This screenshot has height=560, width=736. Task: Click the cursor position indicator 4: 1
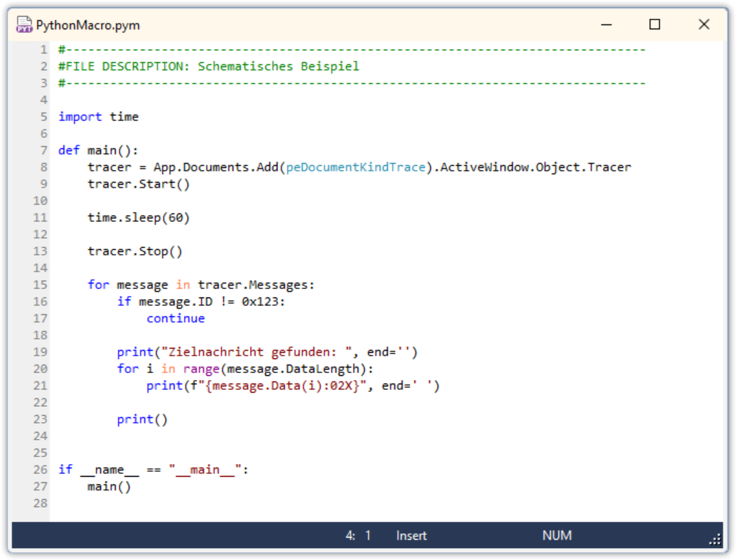358,535
